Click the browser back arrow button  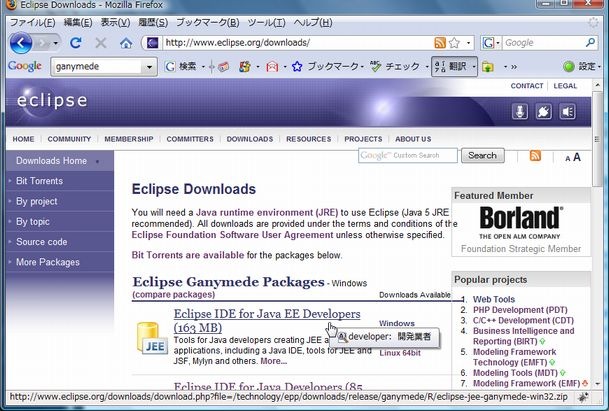(21, 43)
